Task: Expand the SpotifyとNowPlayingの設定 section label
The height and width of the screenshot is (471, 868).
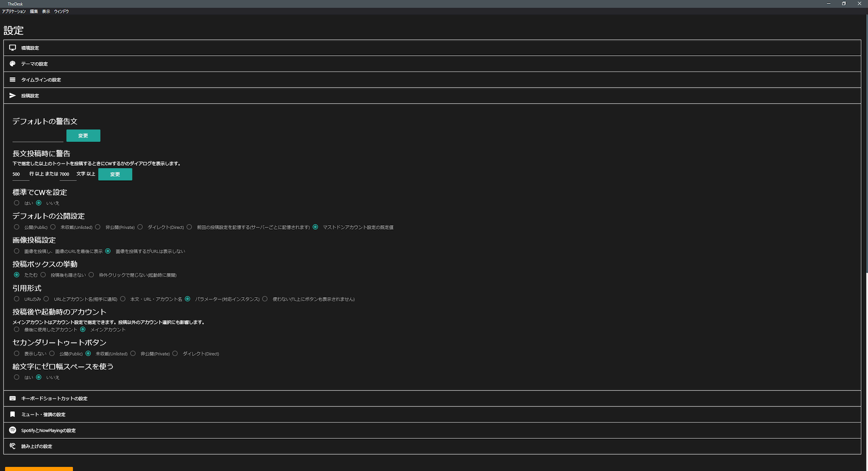Action: pyautogui.click(x=48, y=431)
